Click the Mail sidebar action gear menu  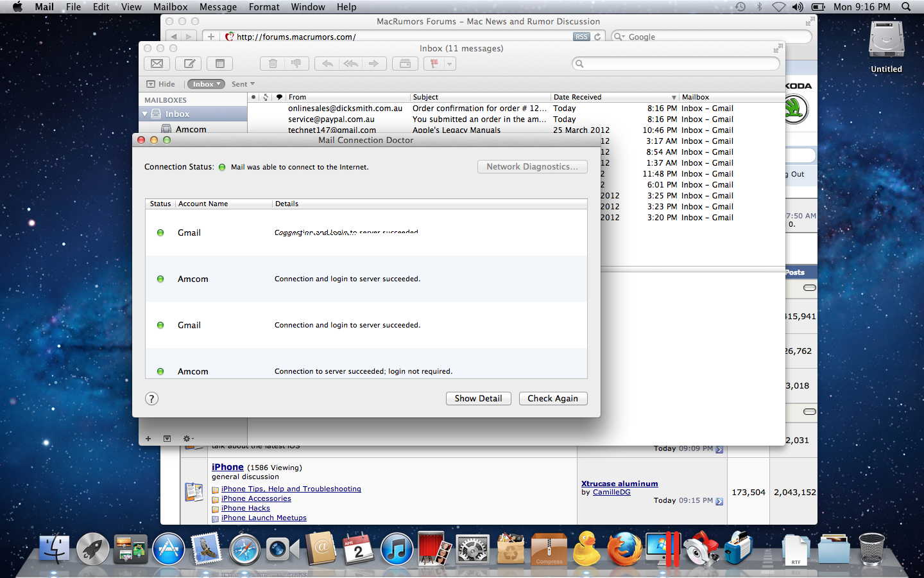click(x=187, y=439)
